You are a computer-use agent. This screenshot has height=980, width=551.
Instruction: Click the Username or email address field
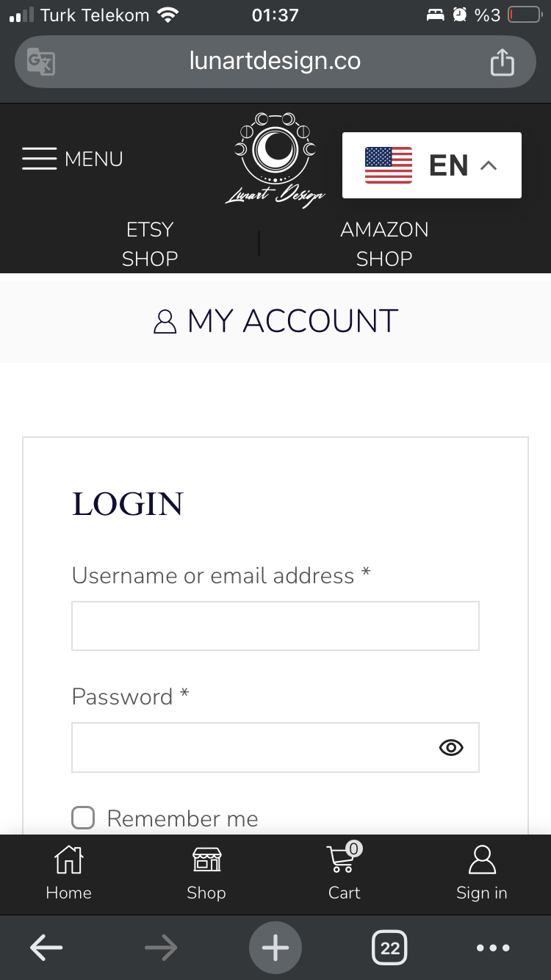(275, 626)
